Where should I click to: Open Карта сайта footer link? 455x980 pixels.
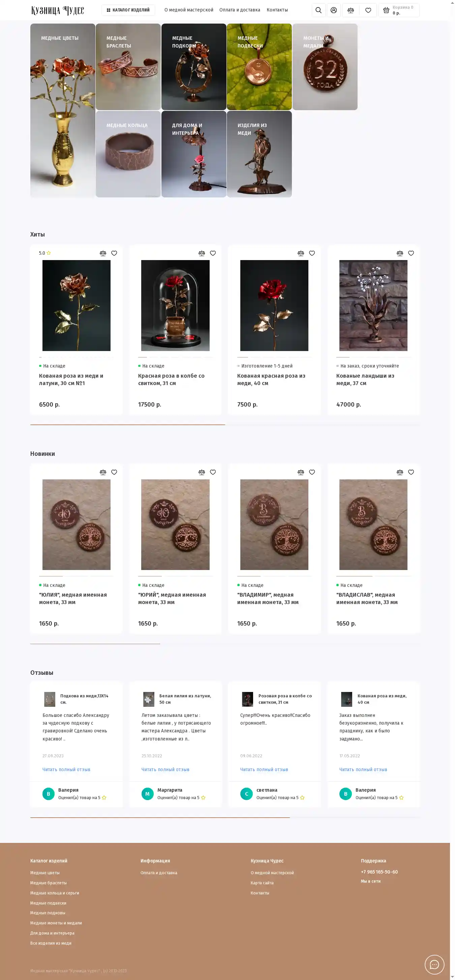262,883
